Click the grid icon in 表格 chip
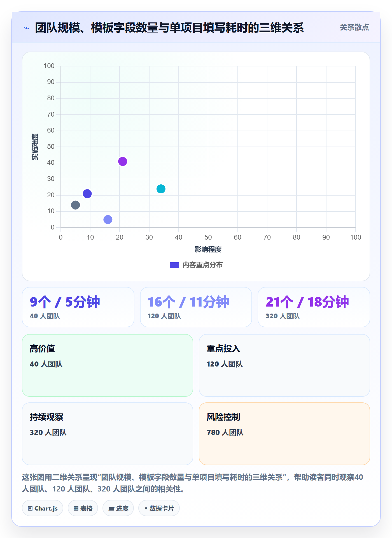Viewport: 392px width, 538px height. pos(76,509)
